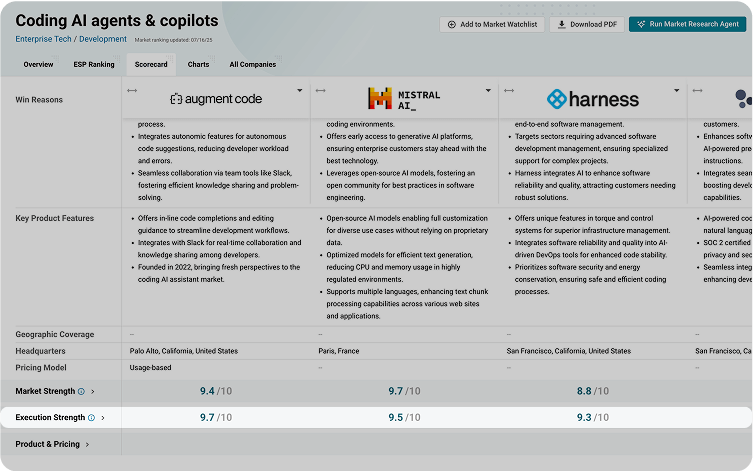The height and width of the screenshot is (471, 753).
Task: Click the Harness logo
Action: pos(592,99)
